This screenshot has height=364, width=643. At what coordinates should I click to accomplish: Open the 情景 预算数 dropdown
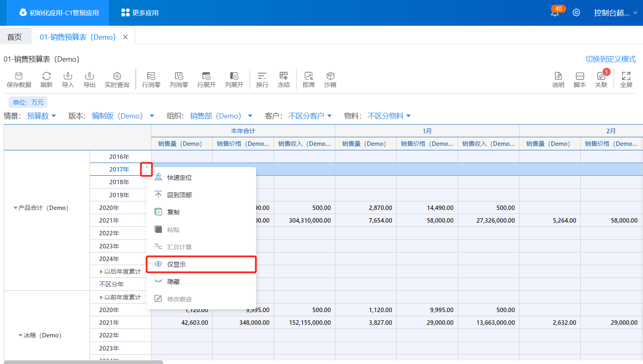41,116
